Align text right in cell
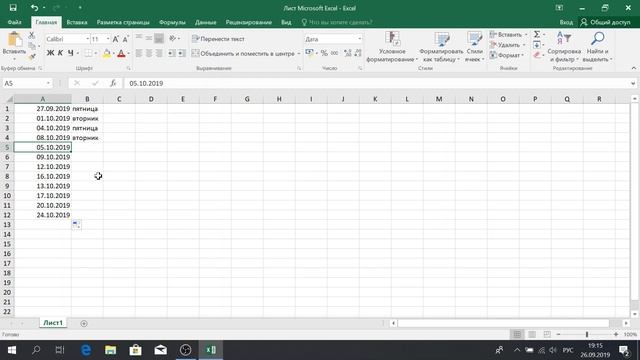 pyautogui.click(x=159, y=53)
